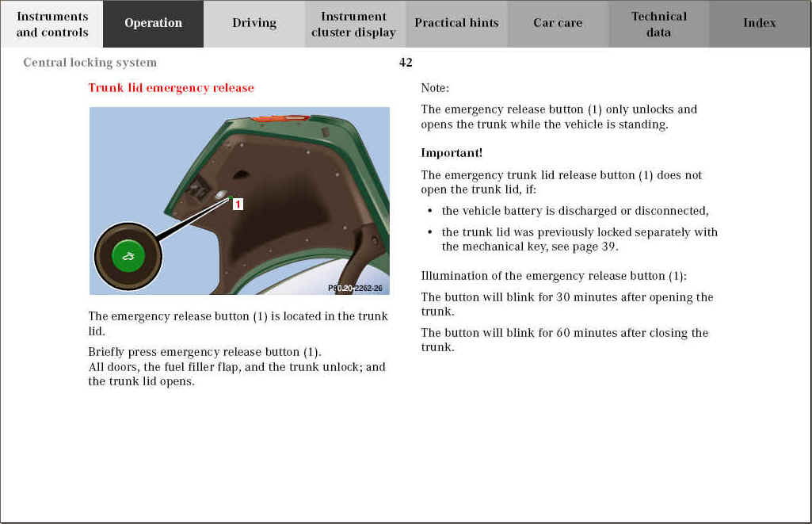Switch to the Car care tab
This screenshot has width=812, height=524.
point(558,23)
